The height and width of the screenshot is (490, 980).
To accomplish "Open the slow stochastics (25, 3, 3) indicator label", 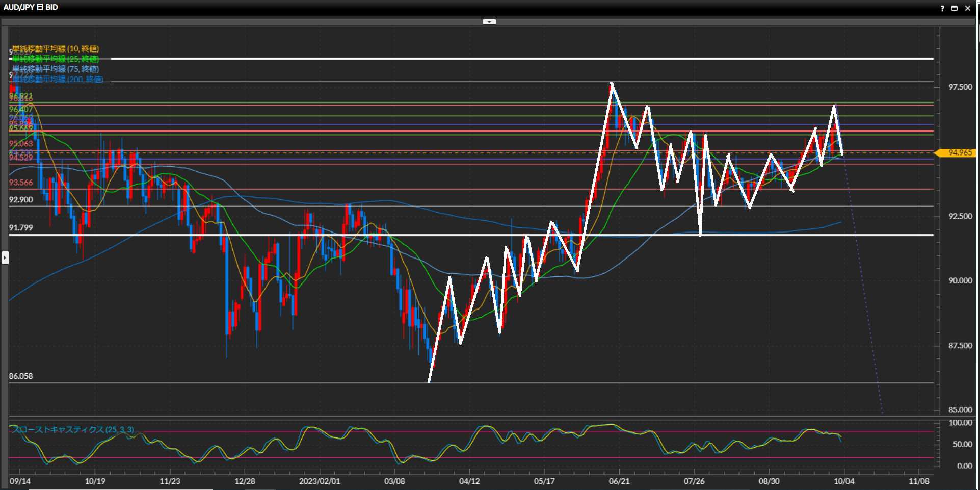I will (73, 430).
